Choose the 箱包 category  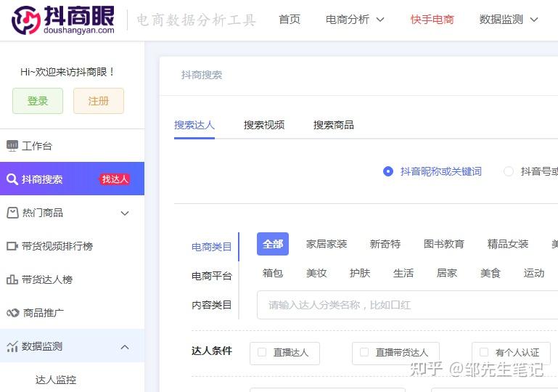tap(273, 273)
